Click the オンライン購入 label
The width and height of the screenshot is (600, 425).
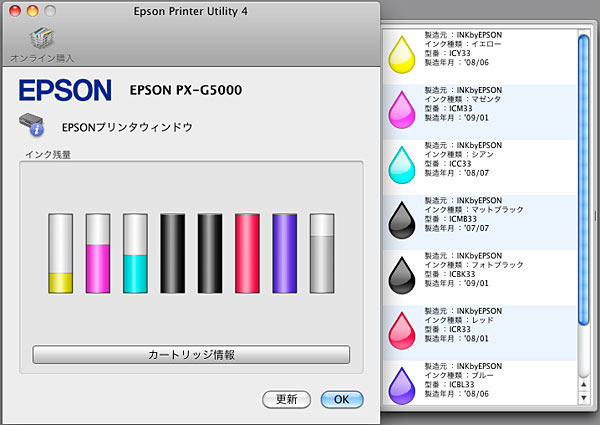(x=42, y=58)
